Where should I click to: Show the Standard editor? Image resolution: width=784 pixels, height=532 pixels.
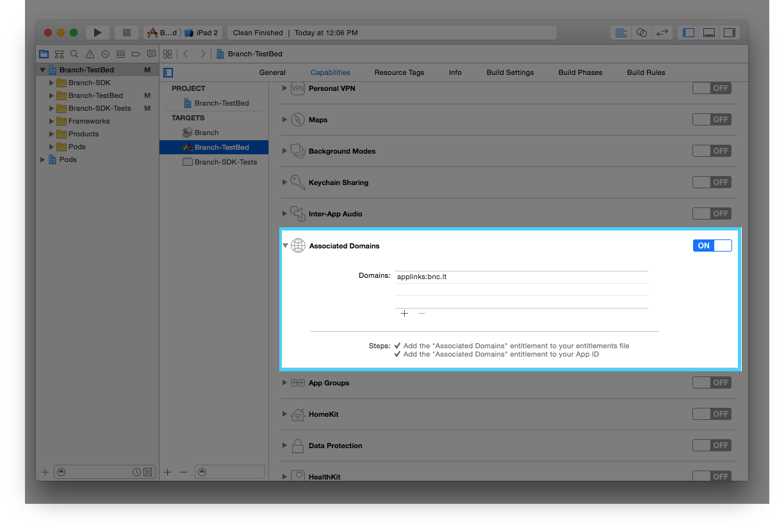pyautogui.click(x=621, y=33)
